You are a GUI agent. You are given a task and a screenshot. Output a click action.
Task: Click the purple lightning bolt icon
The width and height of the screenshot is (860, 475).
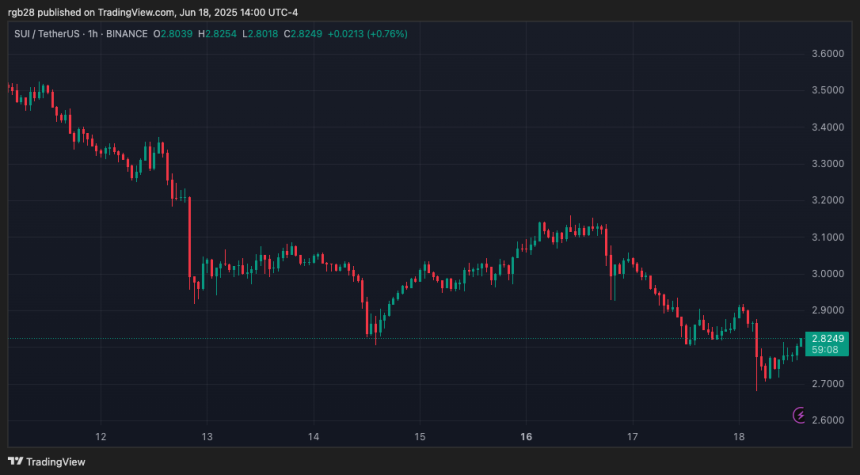pyautogui.click(x=800, y=414)
